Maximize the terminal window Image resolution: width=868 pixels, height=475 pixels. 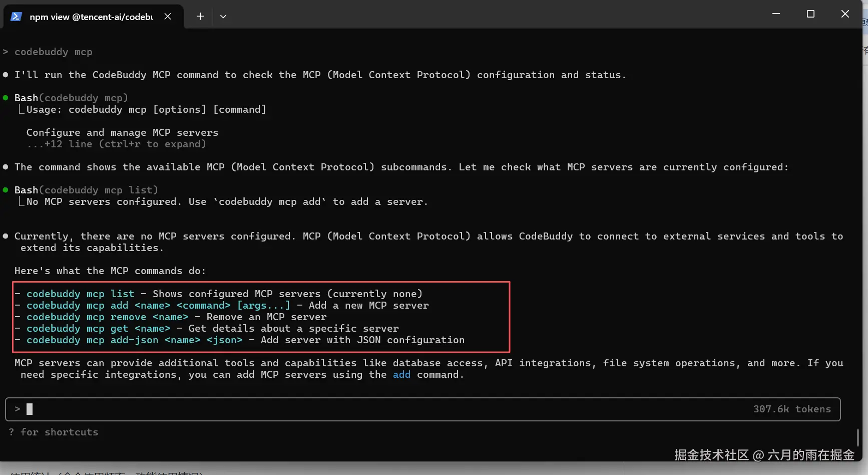point(810,14)
